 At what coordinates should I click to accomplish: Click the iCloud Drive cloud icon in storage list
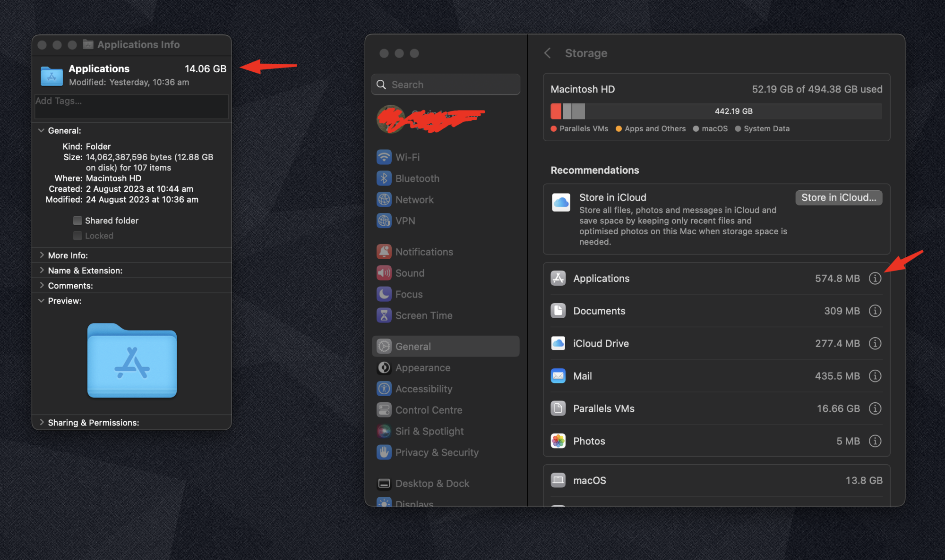(x=558, y=344)
